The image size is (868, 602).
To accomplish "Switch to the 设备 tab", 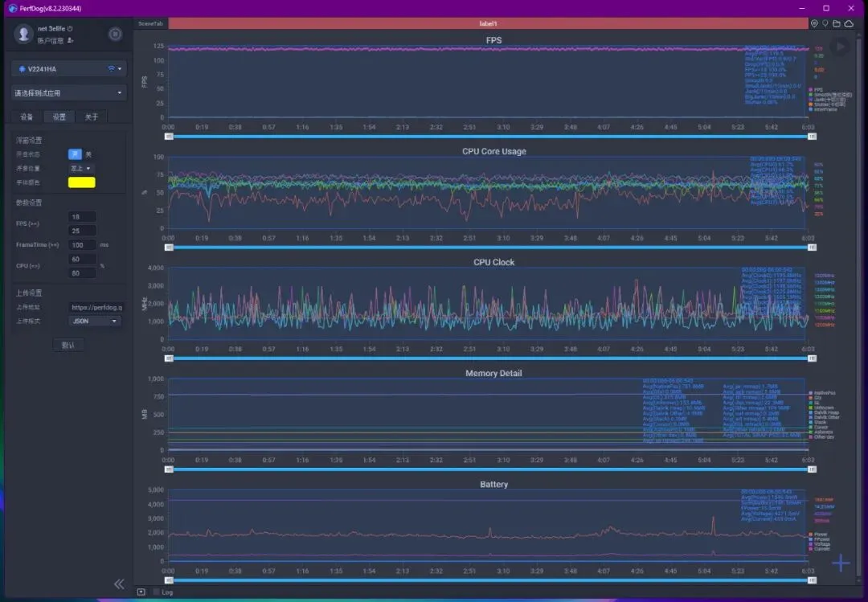I will (x=27, y=117).
